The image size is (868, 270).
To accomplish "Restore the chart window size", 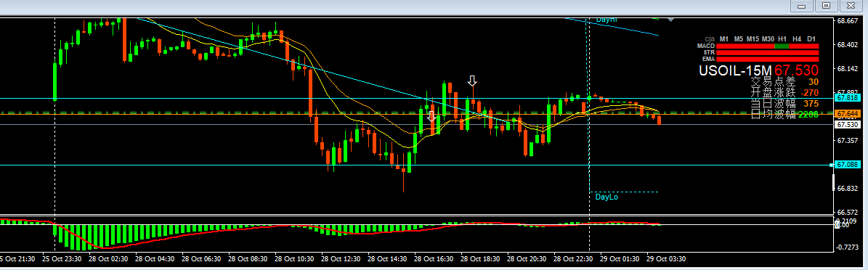I will [x=827, y=6].
